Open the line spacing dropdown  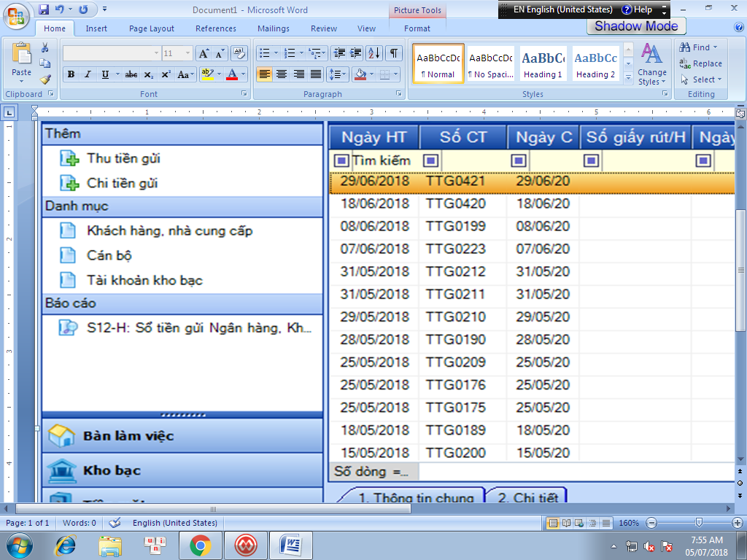tap(337, 74)
